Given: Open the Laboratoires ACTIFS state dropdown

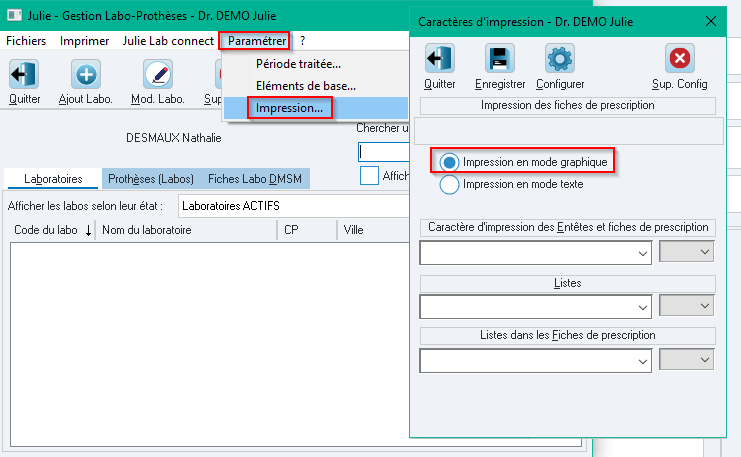Looking at the screenshot, I should coord(293,206).
